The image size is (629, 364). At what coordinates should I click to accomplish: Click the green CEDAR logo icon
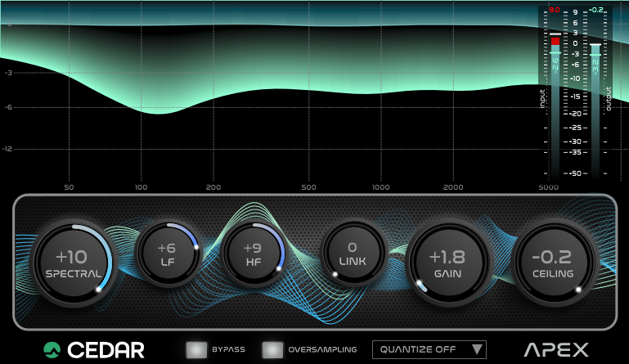point(52,350)
